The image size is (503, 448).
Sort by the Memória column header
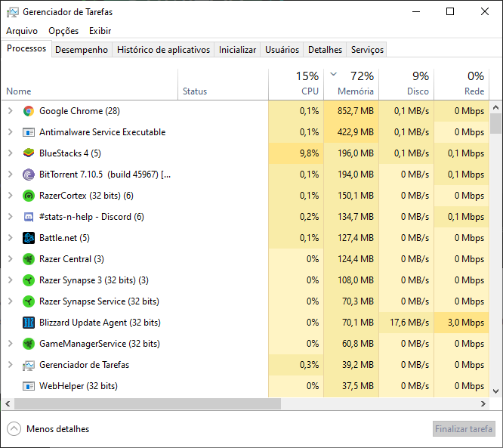(351, 84)
